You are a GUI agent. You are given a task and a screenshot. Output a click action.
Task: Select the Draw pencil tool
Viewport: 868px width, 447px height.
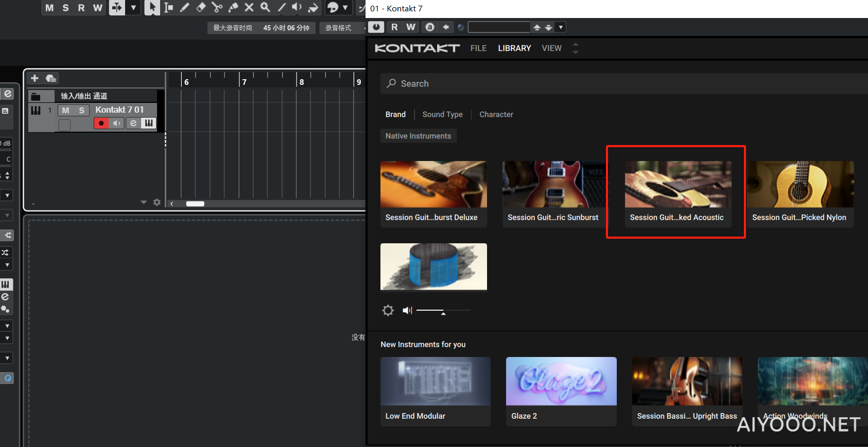click(184, 8)
